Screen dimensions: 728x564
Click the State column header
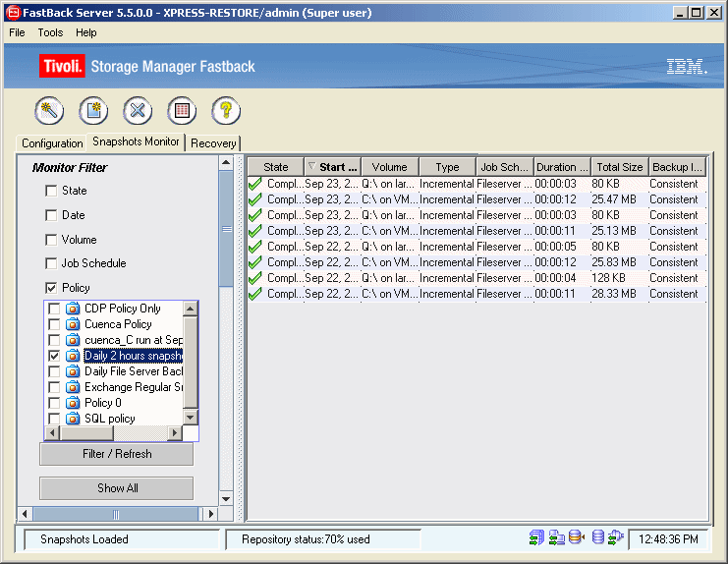coord(276,167)
